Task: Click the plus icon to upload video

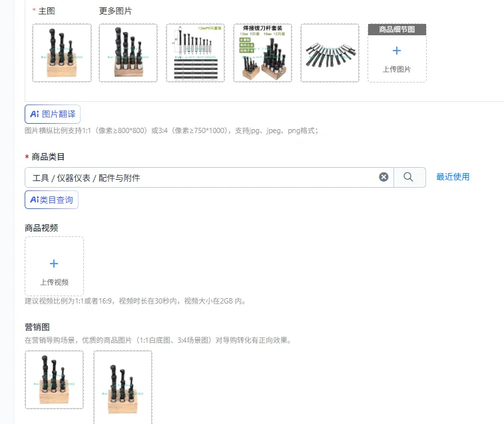Action: coord(54,264)
